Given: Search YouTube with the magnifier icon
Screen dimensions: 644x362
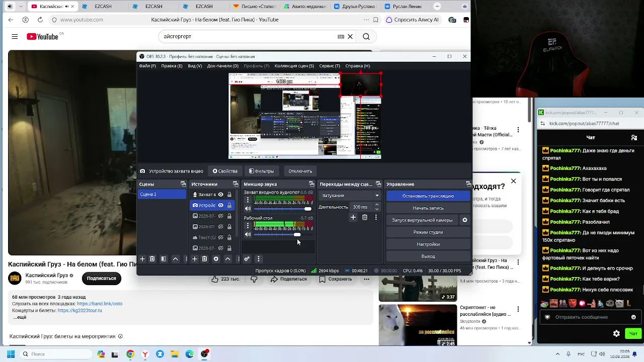Looking at the screenshot, I should point(366,36).
